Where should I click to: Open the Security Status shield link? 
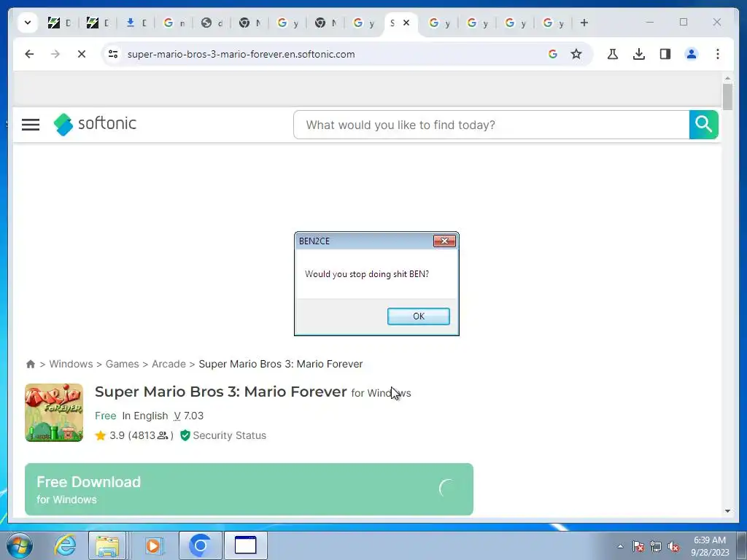223,436
